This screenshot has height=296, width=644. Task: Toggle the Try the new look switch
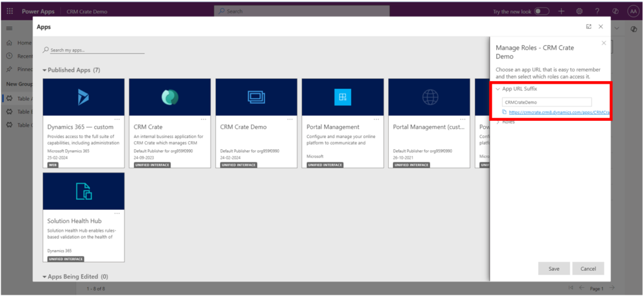point(541,11)
